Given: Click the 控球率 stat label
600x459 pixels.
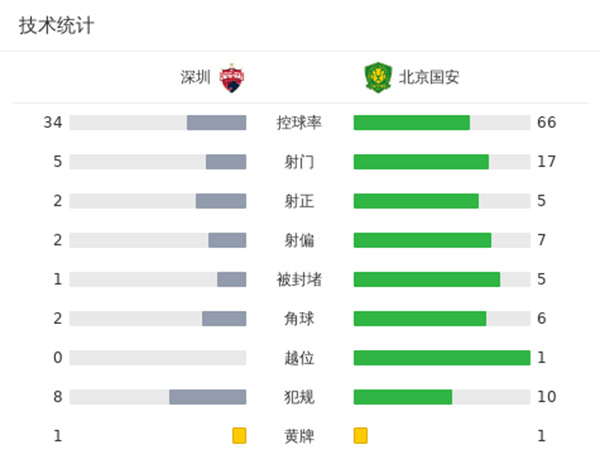Looking at the screenshot, I should 299,123.
